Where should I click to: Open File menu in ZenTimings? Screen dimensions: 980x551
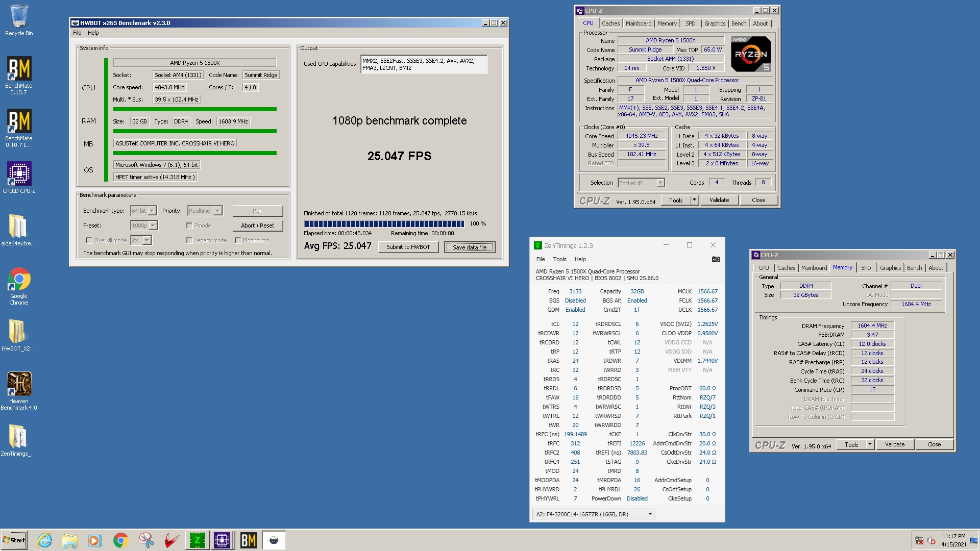pyautogui.click(x=541, y=259)
